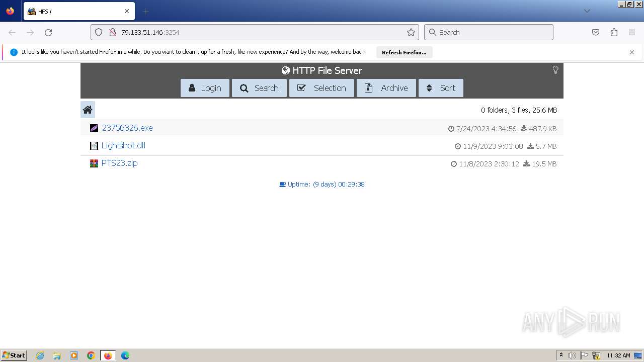Click the Refresh Firefox button
Image resolution: width=644 pixels, height=362 pixels.
[x=404, y=52]
